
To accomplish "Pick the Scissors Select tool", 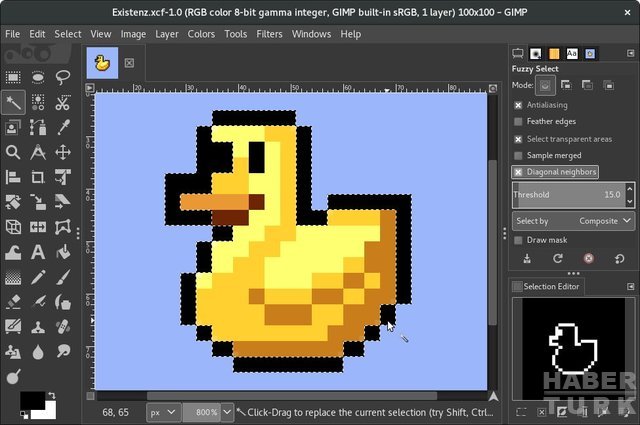I will click(63, 102).
